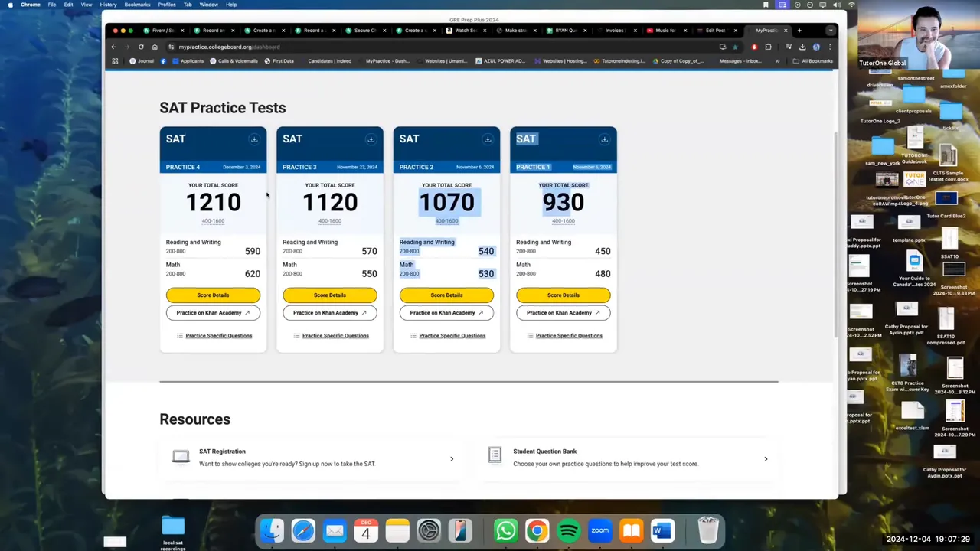
Task: Open the All Bookmarks folder
Action: point(813,61)
